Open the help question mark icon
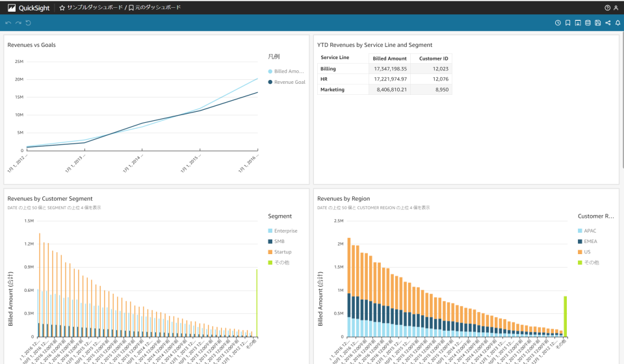 pos(607,8)
